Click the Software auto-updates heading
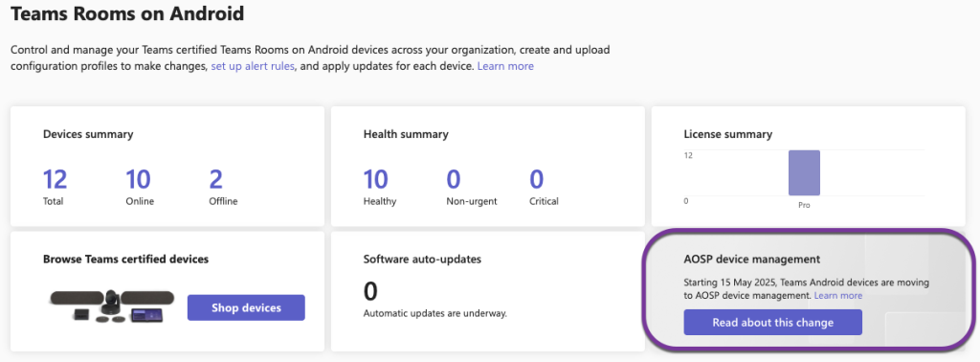Image resolution: width=980 pixels, height=362 pixels. coord(422,259)
